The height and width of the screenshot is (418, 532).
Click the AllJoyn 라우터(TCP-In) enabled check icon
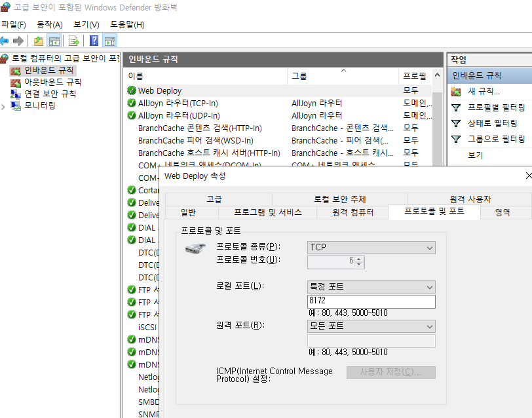131,103
